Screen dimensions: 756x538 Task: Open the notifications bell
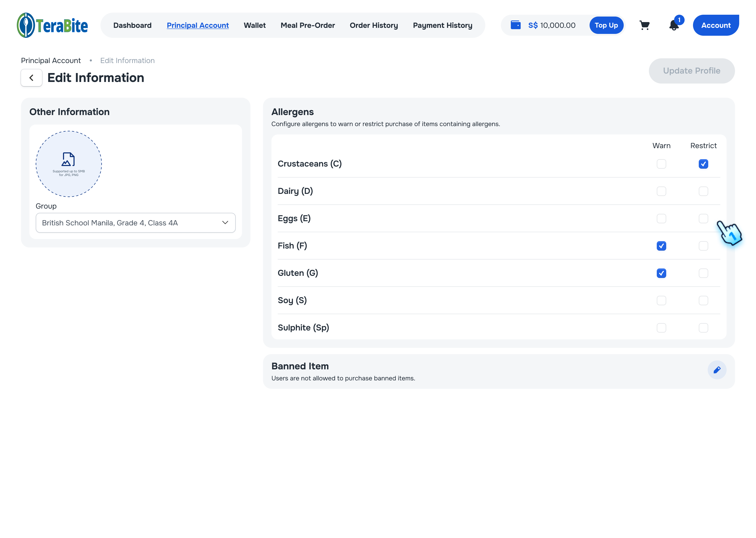674,25
